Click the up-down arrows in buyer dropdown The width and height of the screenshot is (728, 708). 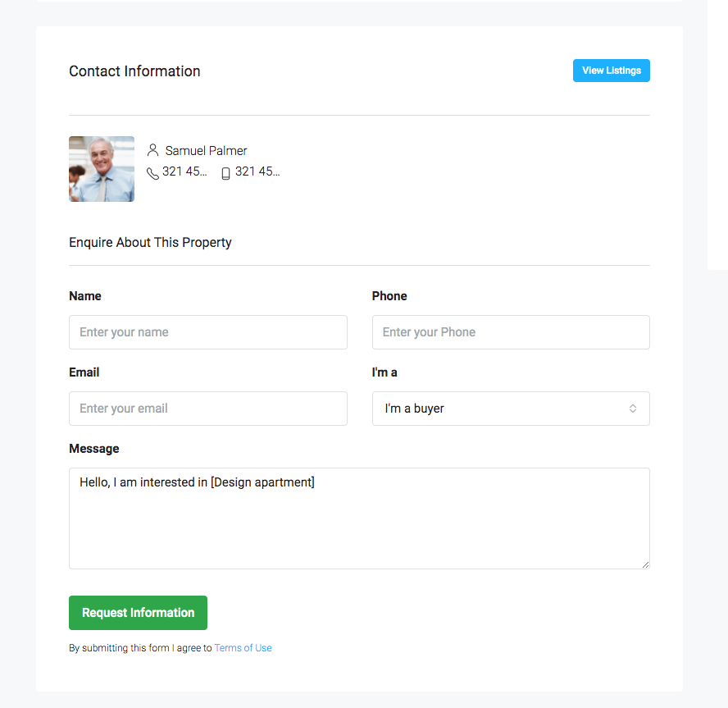(632, 409)
